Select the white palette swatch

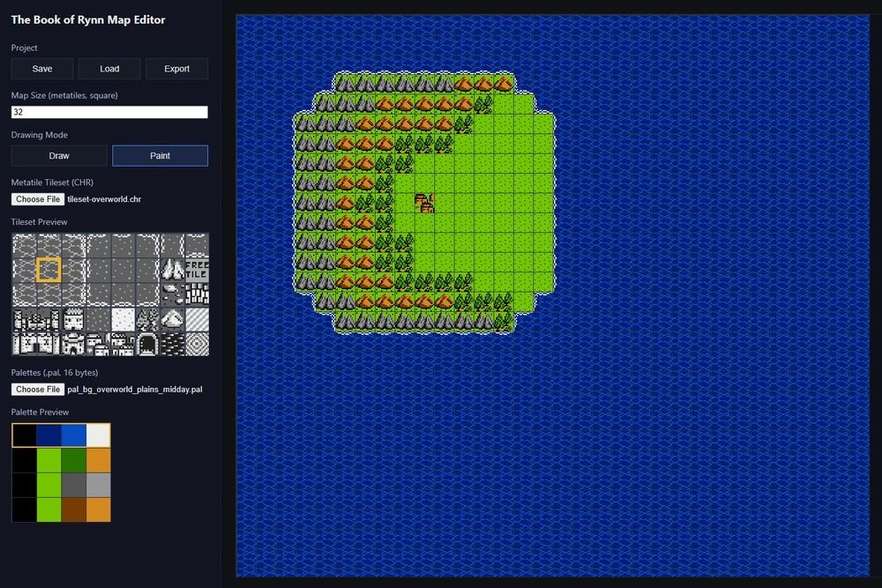pos(99,435)
